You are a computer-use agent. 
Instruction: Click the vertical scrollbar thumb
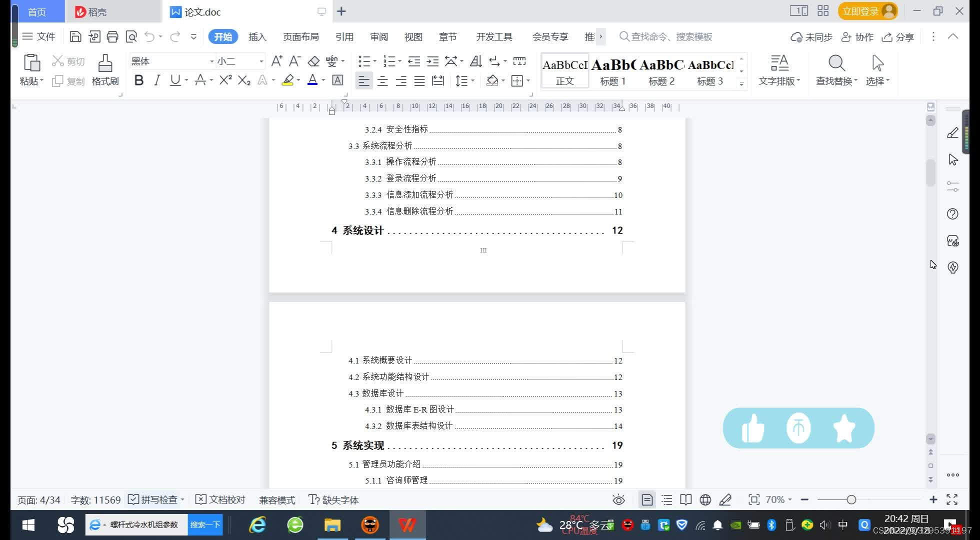click(x=930, y=173)
